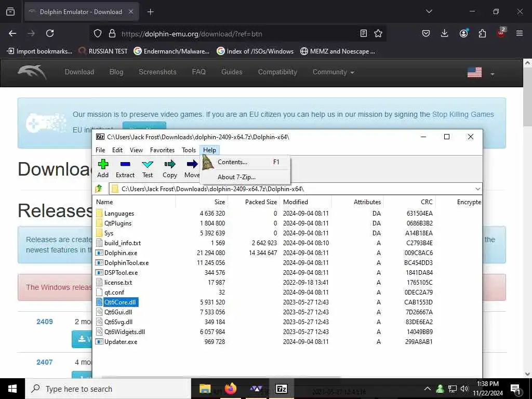The width and height of the screenshot is (532, 399).
Task: Open the language flag dropdown
Action: [481, 72]
